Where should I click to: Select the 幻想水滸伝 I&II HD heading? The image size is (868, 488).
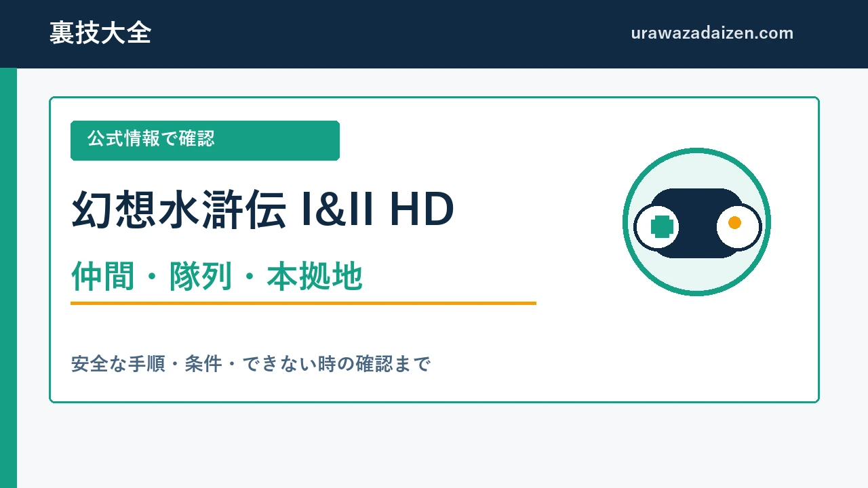click(x=262, y=210)
